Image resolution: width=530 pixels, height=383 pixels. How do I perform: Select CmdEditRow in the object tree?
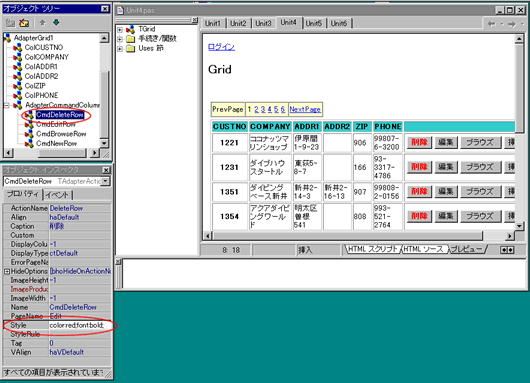(x=56, y=124)
